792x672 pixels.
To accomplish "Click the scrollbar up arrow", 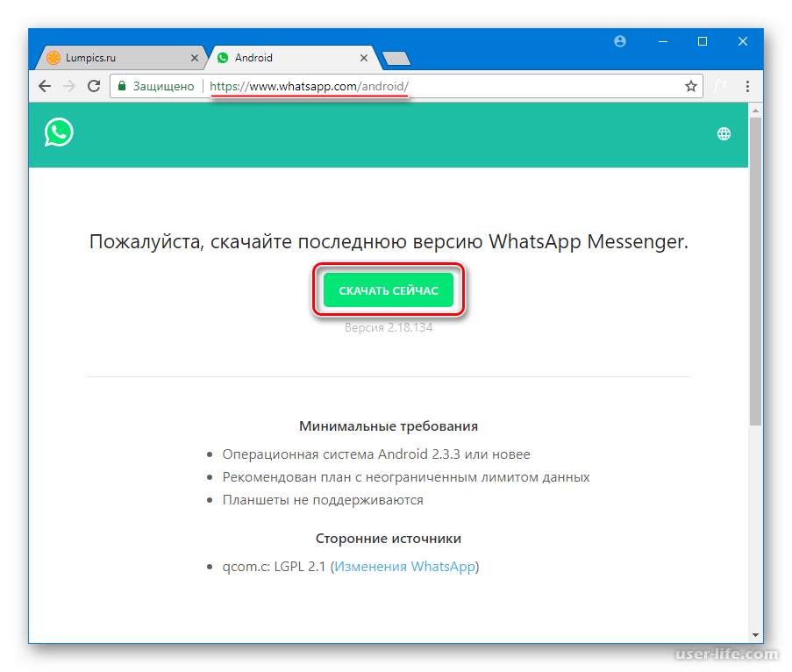I will tap(756, 111).
